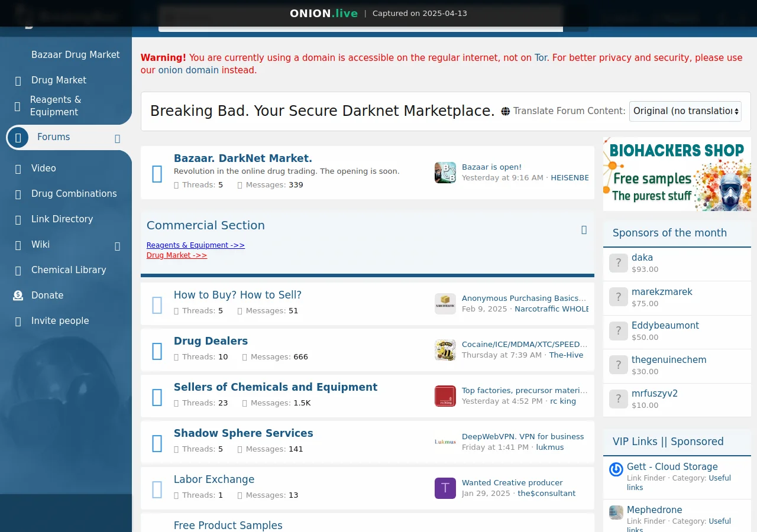Open the Invite people sidebar icon
This screenshot has height=532, width=757.
pyautogui.click(x=18, y=321)
